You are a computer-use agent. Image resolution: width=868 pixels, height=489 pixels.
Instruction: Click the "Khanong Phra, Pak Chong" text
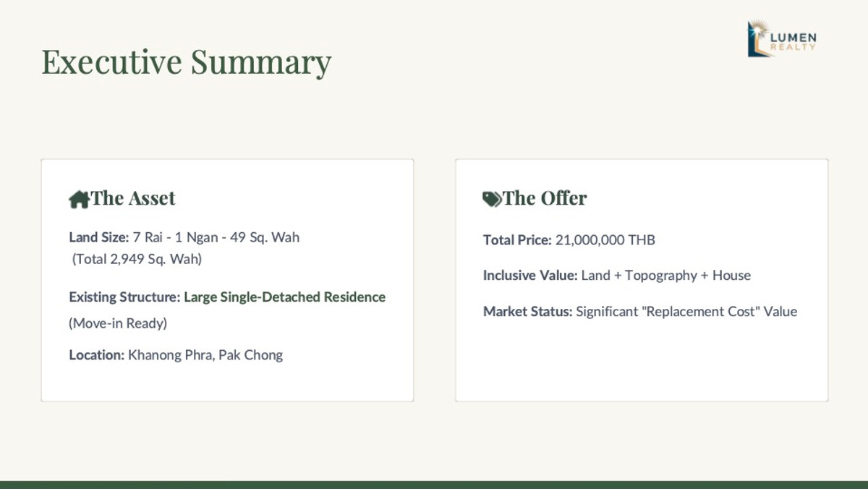click(x=205, y=355)
